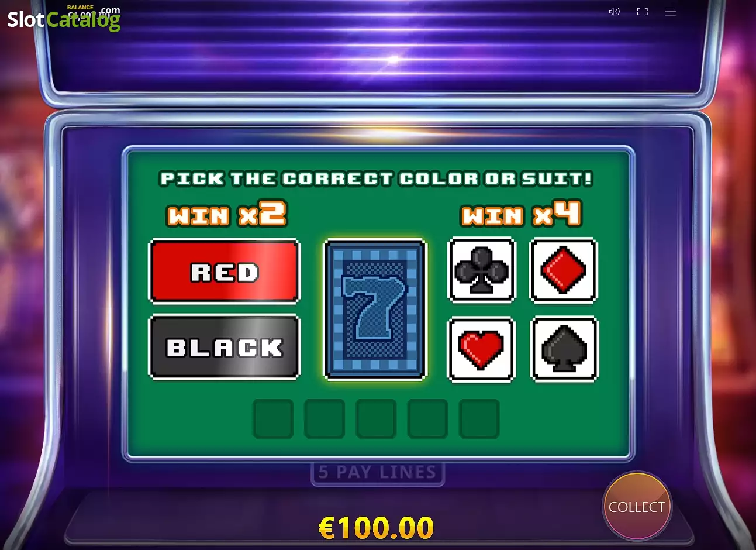
Task: Select the second card history slot
Action: tap(325, 419)
